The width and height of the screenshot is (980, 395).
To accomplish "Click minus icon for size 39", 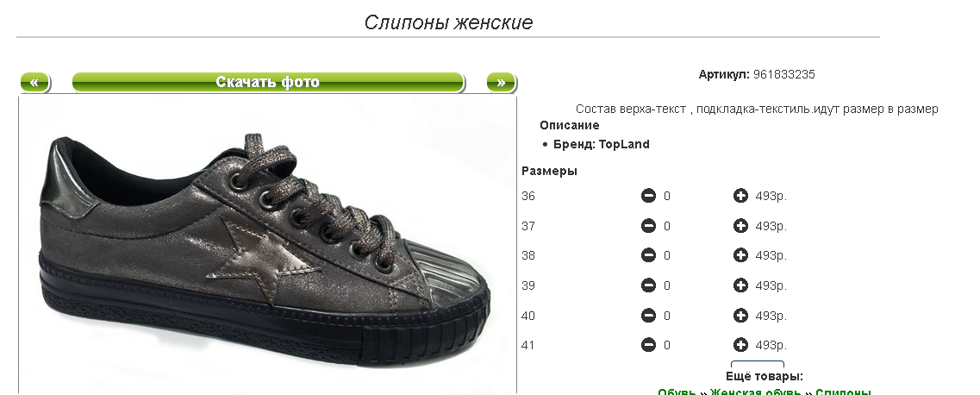I will pos(648,285).
